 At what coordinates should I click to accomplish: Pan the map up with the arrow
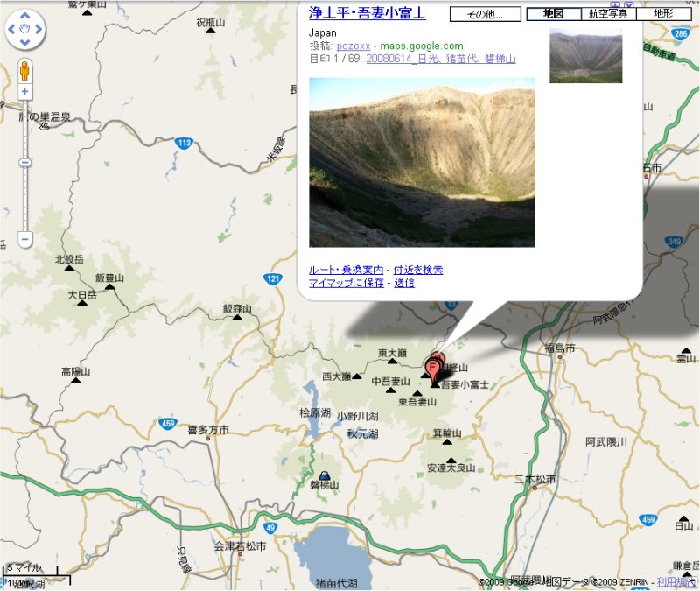tap(25, 16)
